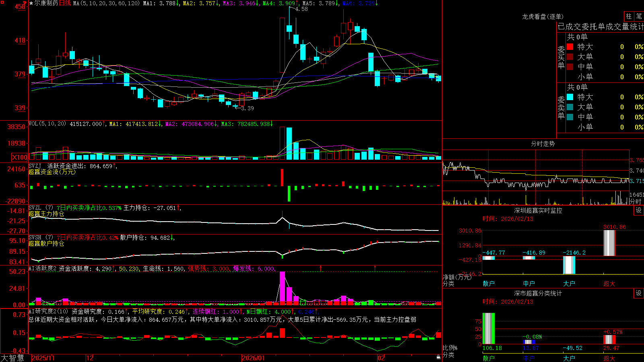The height and width of the screenshot is (362, 644).
Task: Click the 时间: 2026/02/13 in 深圳超赢实时监控
Action: (x=508, y=219)
